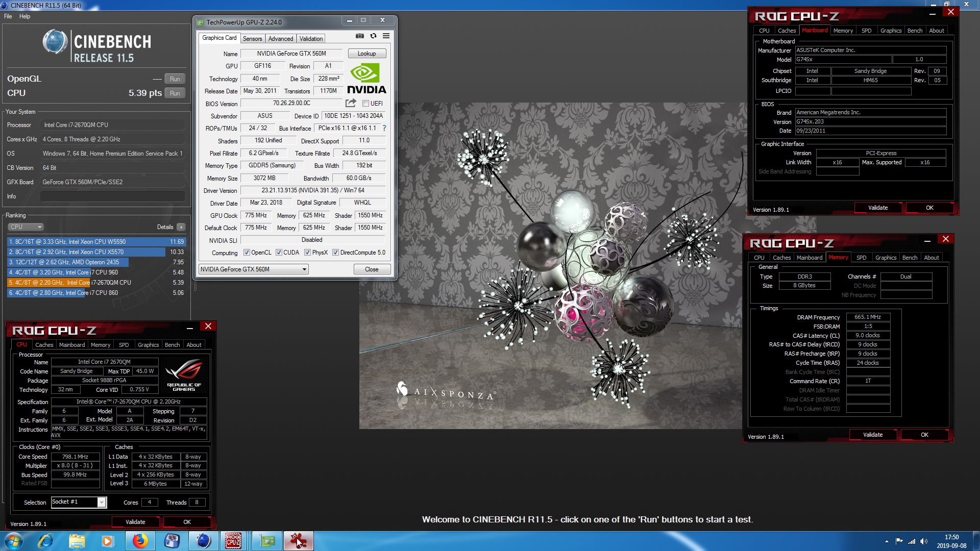Show hidden system tray icons
The height and width of the screenshot is (551, 980).
(887, 541)
